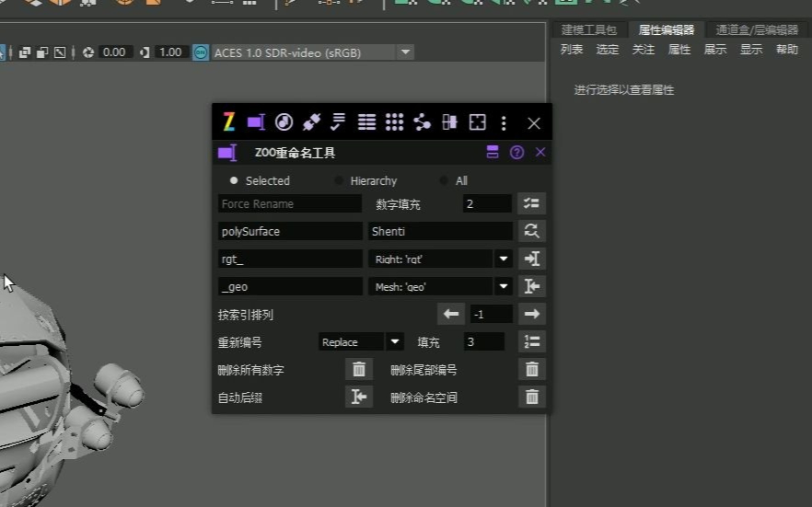The width and height of the screenshot is (812, 507).
Task: Click trash icon to delete all numbers
Action: [x=359, y=370]
